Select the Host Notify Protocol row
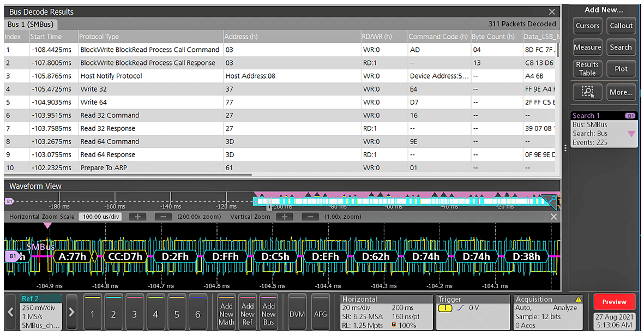644x335 pixels. [280, 76]
